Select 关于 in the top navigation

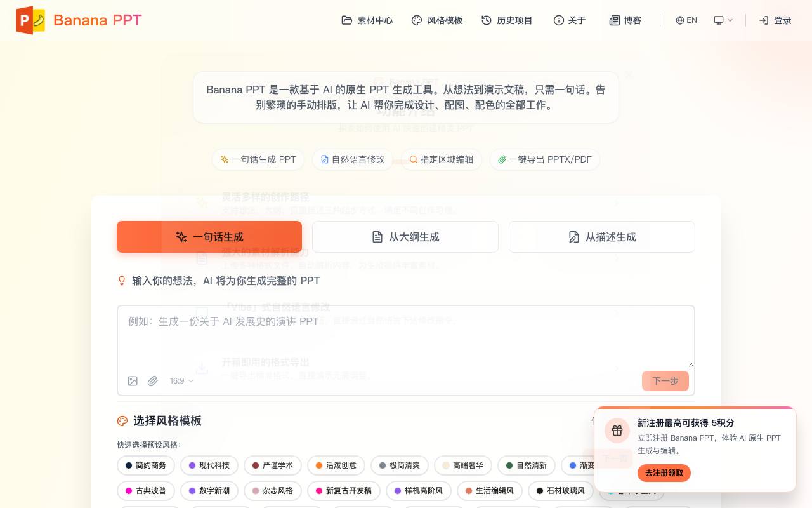point(570,20)
